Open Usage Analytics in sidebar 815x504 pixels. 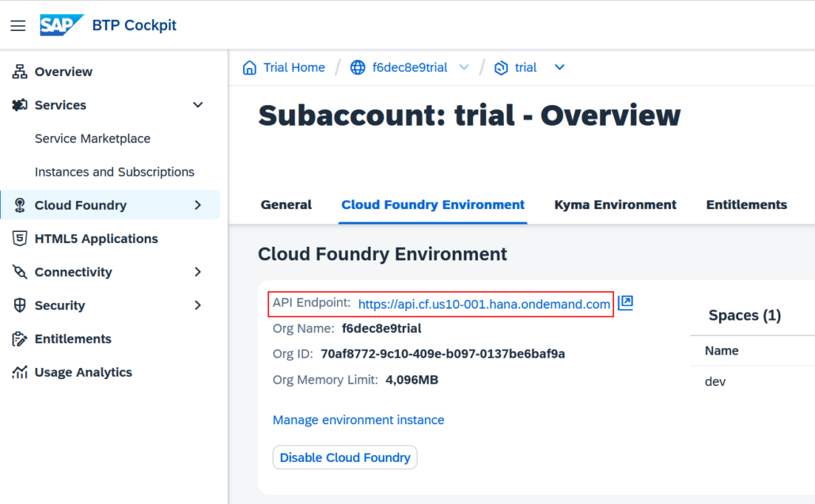tap(83, 372)
